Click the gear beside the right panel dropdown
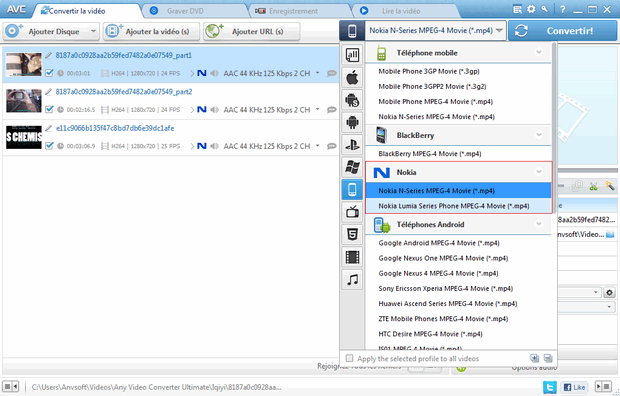This screenshot has height=396, width=620. (x=609, y=293)
